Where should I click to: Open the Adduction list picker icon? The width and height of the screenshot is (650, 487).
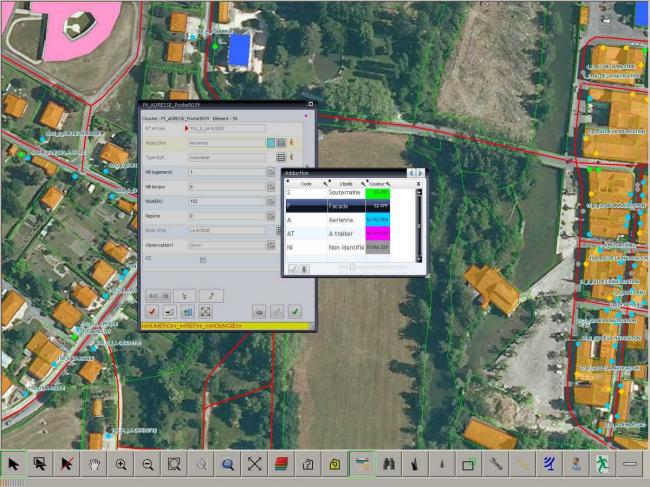coord(282,143)
